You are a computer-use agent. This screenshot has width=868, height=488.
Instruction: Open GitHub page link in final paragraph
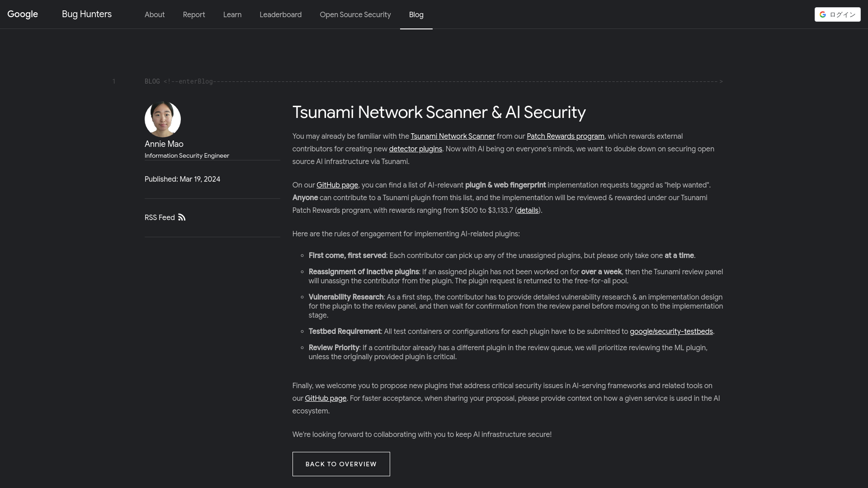(x=325, y=399)
